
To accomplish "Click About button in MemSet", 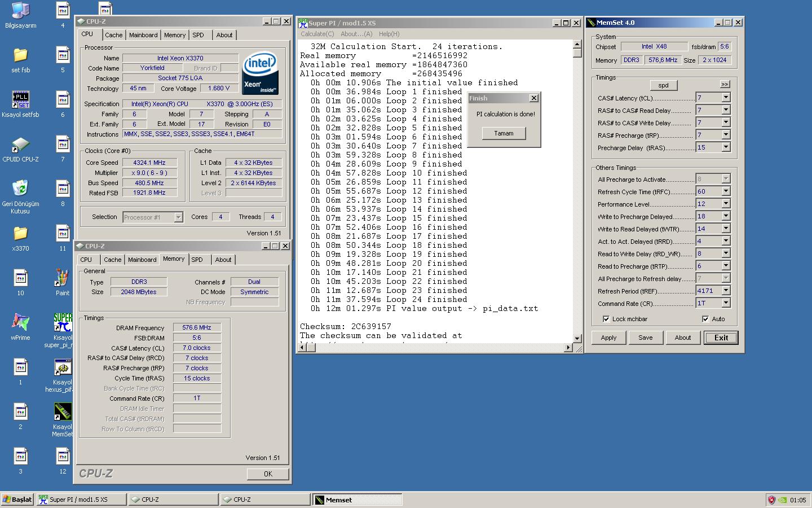I will 682,338.
